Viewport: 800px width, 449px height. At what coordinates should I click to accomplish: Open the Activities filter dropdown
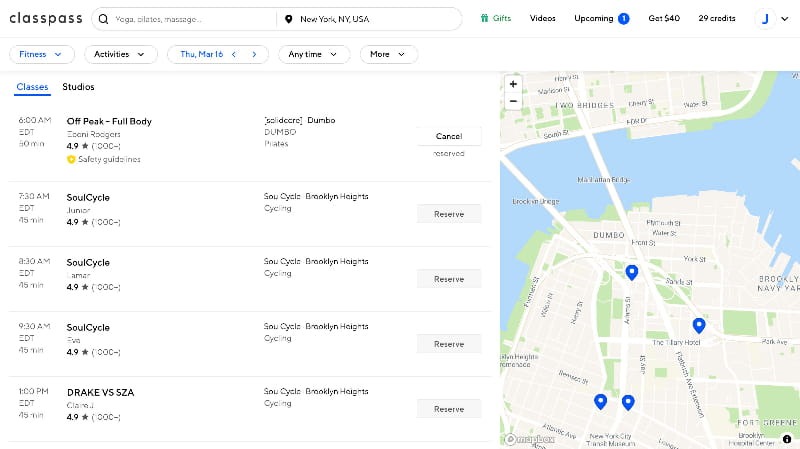(x=120, y=54)
